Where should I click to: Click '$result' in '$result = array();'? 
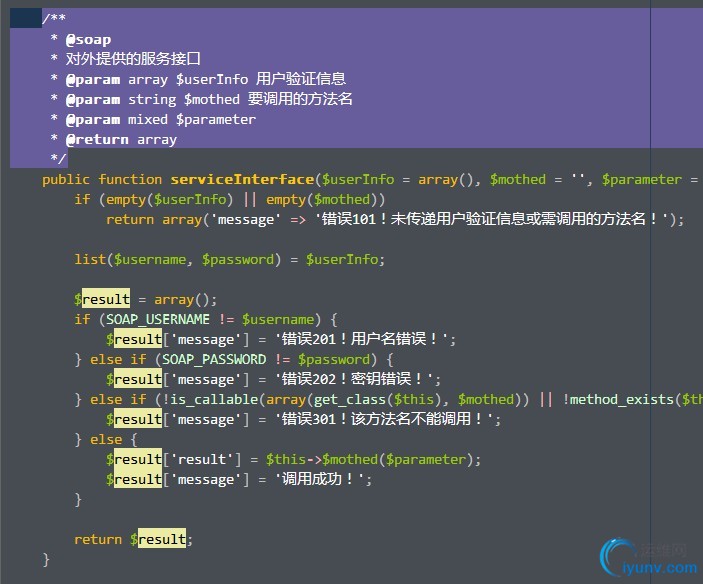102,299
